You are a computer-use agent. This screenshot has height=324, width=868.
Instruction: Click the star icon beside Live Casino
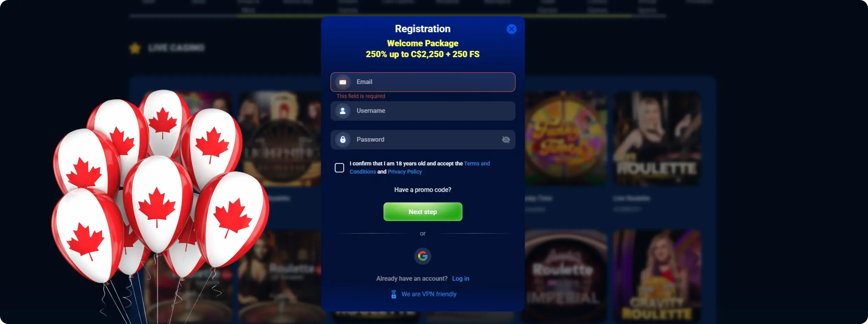pyautogui.click(x=135, y=48)
